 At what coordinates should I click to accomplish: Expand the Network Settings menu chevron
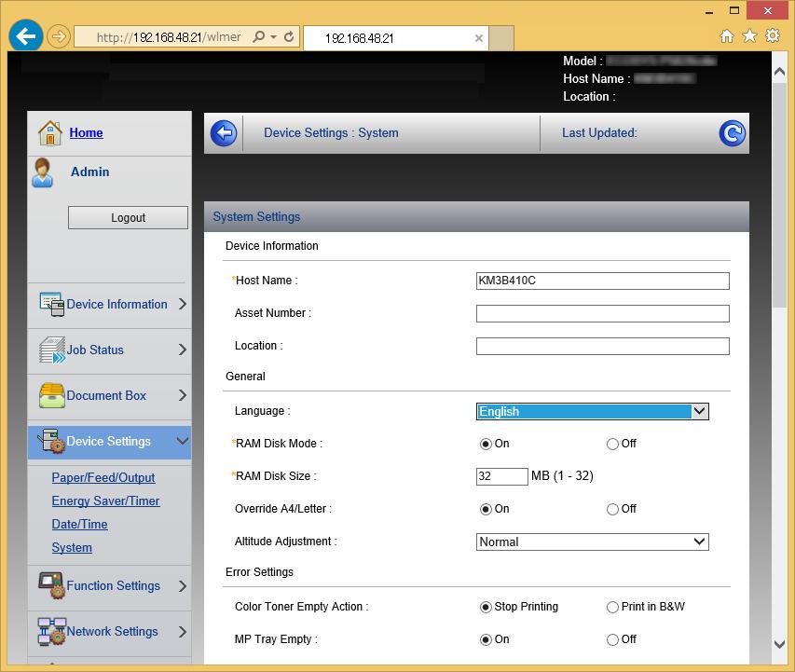pos(183,632)
